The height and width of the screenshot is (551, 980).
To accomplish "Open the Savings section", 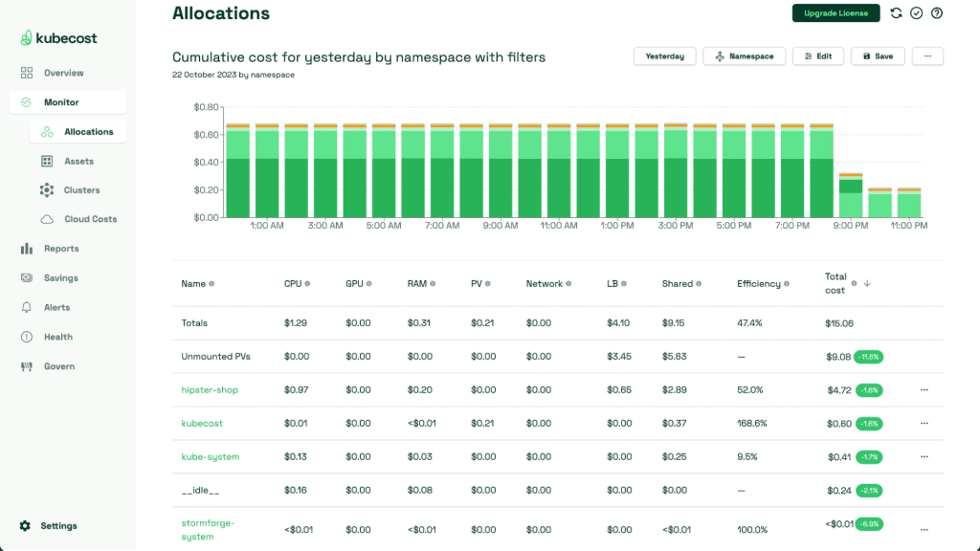I will coord(60,278).
